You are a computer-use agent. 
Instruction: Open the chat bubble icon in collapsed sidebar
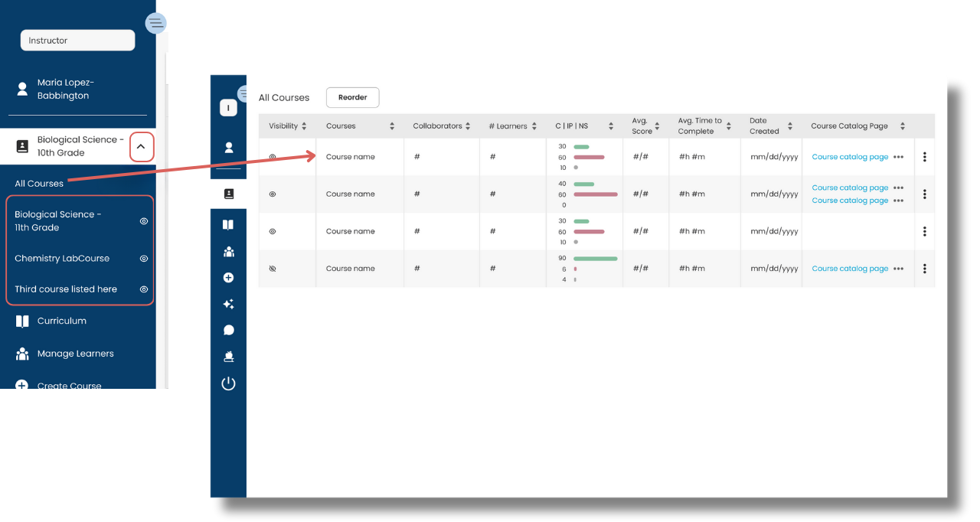pos(228,331)
